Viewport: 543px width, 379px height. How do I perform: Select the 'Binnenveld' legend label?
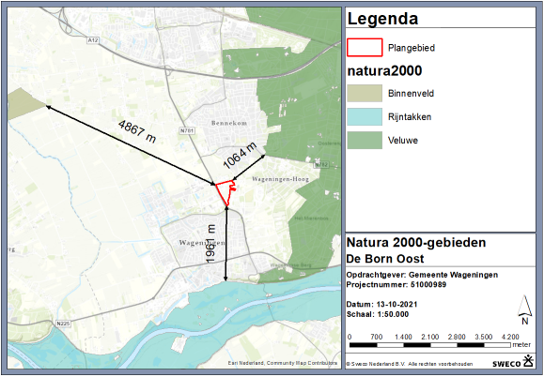tap(411, 94)
